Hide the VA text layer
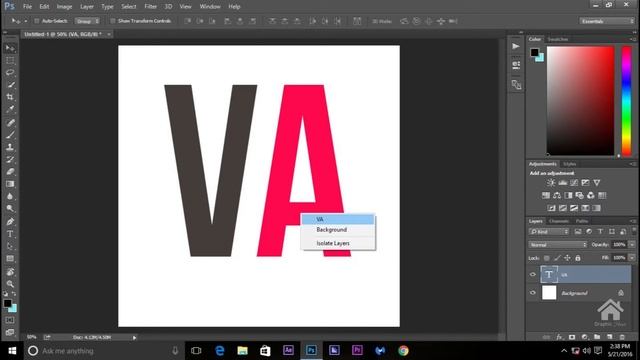The image size is (640, 360). [533, 275]
